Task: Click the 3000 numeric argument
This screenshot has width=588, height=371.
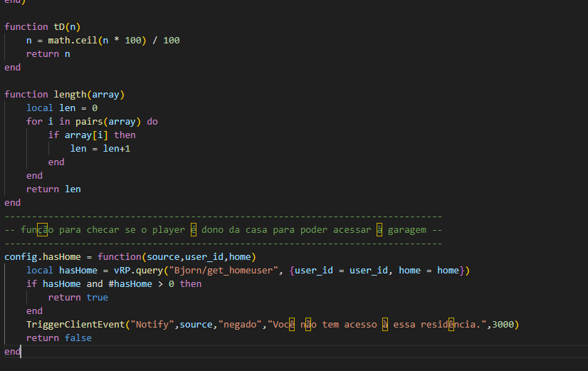Action: point(503,325)
